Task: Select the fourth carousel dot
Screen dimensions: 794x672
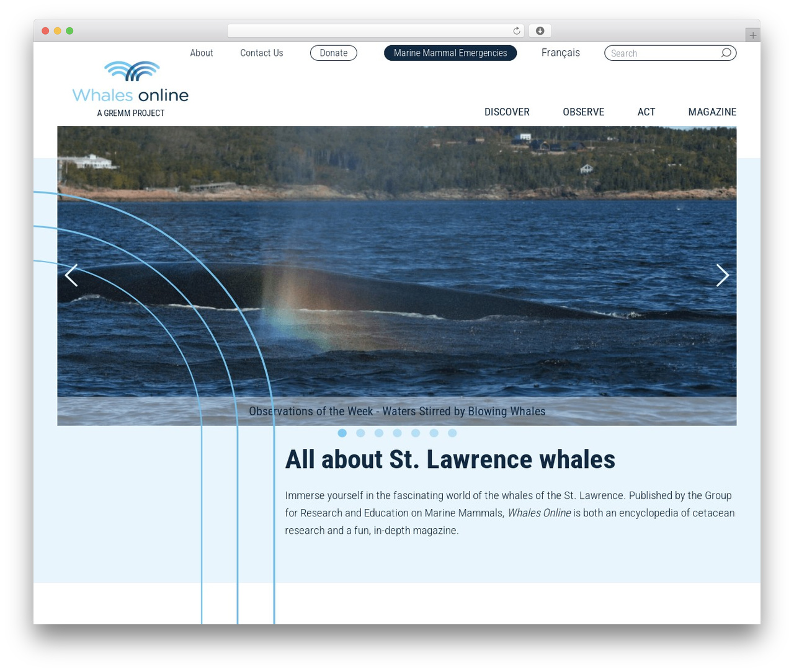Action: click(397, 433)
